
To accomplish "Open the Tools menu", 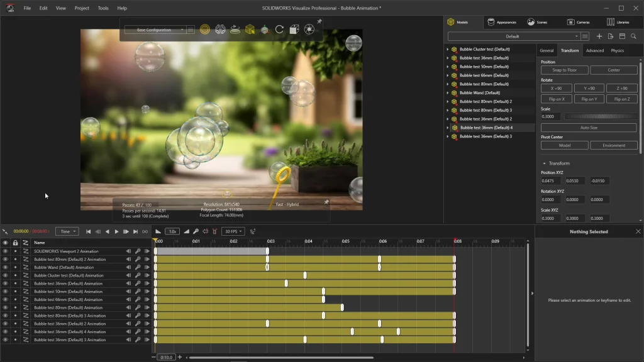I will (103, 8).
